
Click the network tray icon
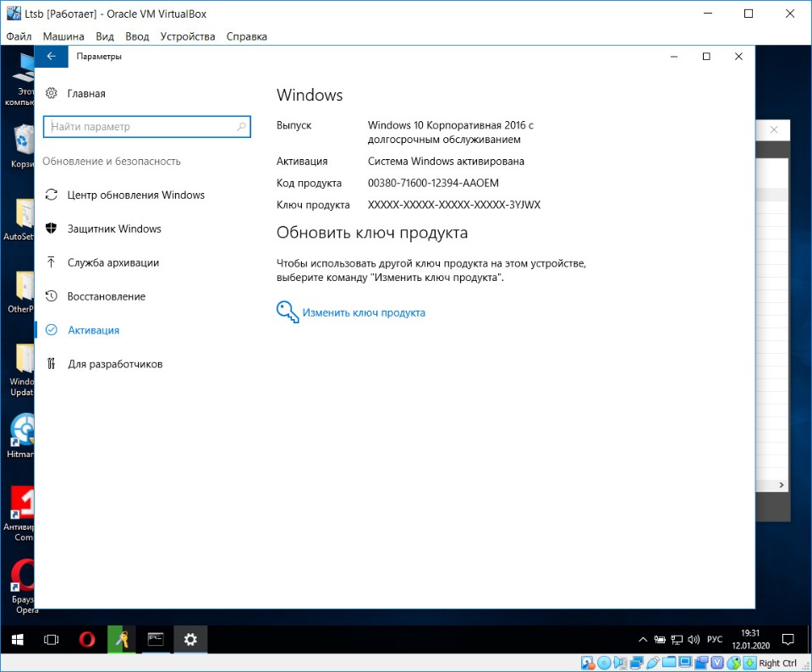point(677,639)
